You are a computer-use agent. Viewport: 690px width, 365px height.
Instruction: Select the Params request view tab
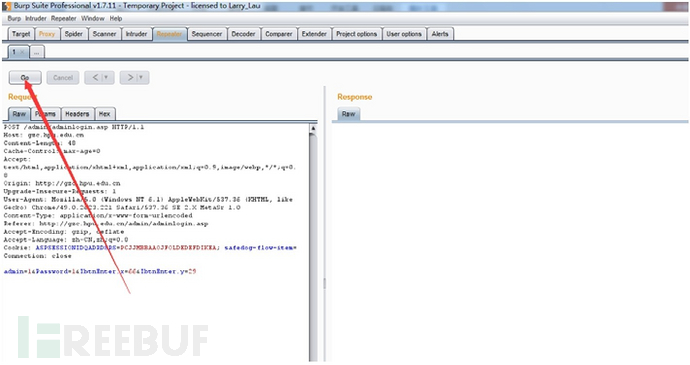pyautogui.click(x=46, y=114)
